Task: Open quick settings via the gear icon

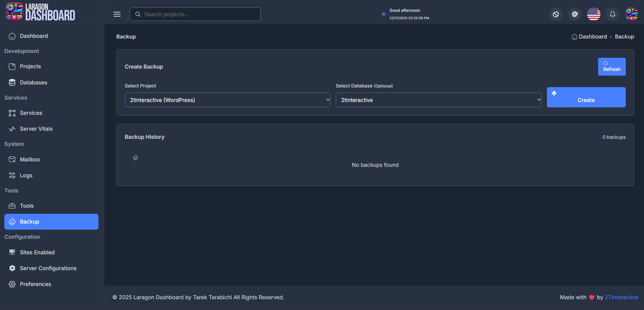Action: (x=575, y=14)
